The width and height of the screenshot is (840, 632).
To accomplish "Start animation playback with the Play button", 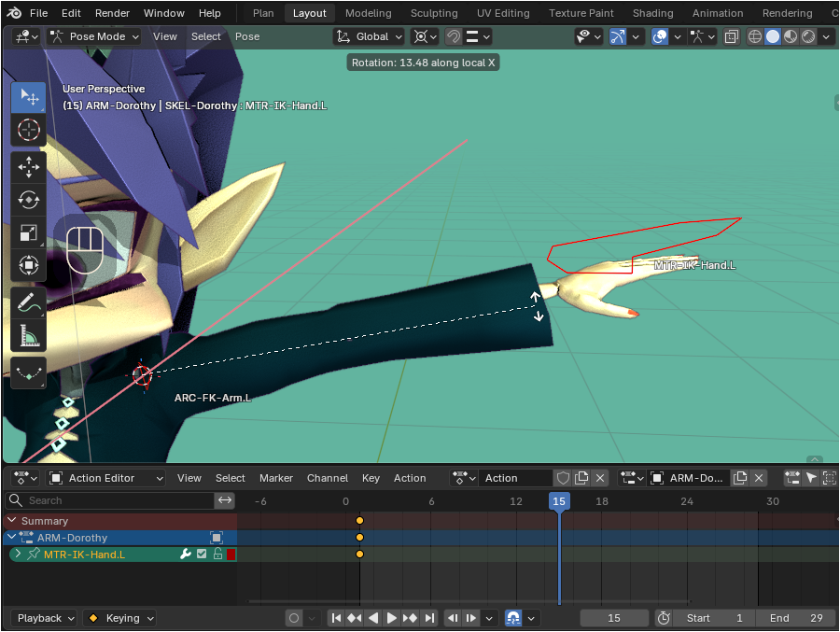I will pyautogui.click(x=392, y=618).
